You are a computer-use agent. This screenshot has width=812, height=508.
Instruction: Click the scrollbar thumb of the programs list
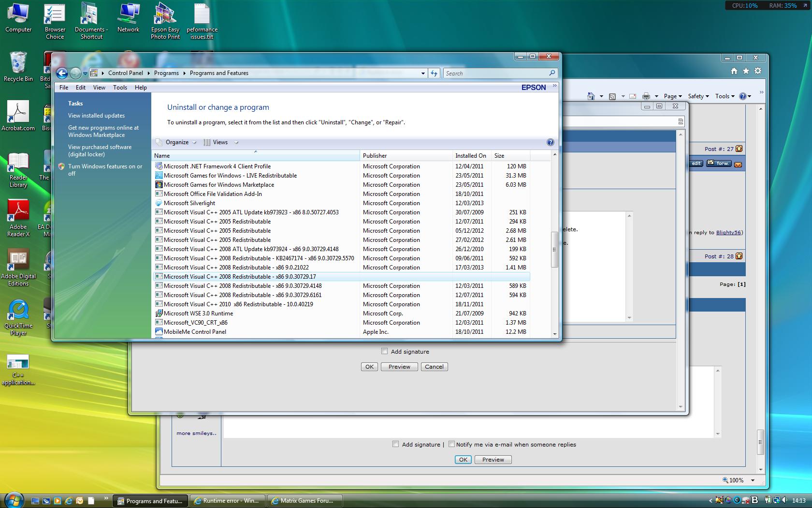pyautogui.click(x=554, y=250)
